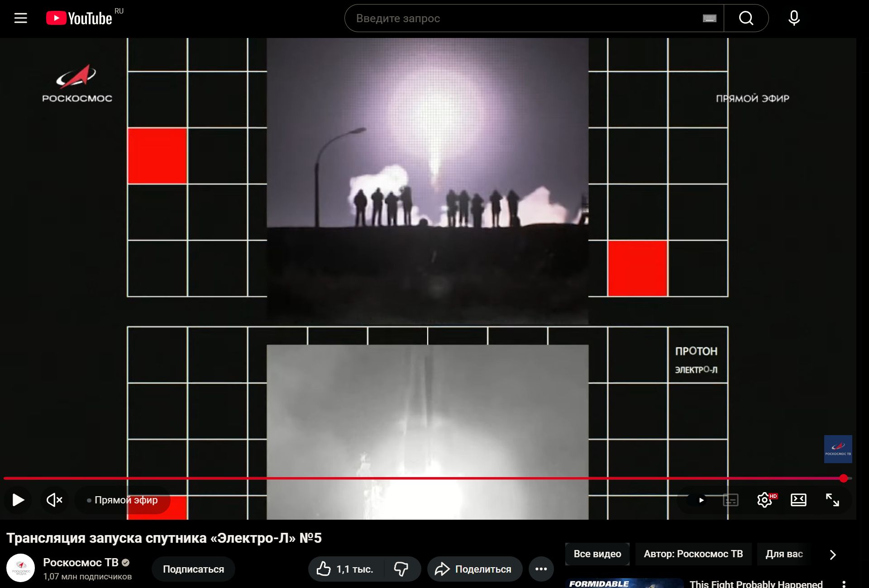Open player settings via the gear icon
The image size is (869, 588).
click(764, 500)
